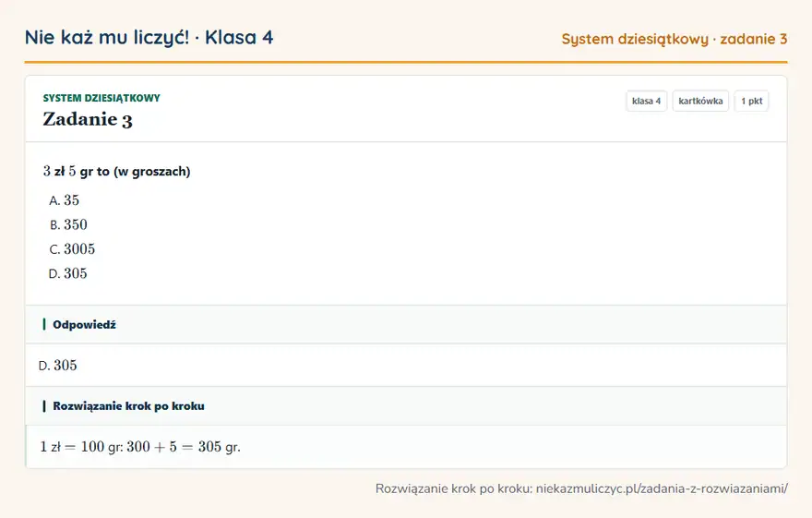The height and width of the screenshot is (518, 812).
Task: Open the niekazmuliczyc.pl/zadania-z-rozwiazaniami/ footer link
Action: point(662,488)
